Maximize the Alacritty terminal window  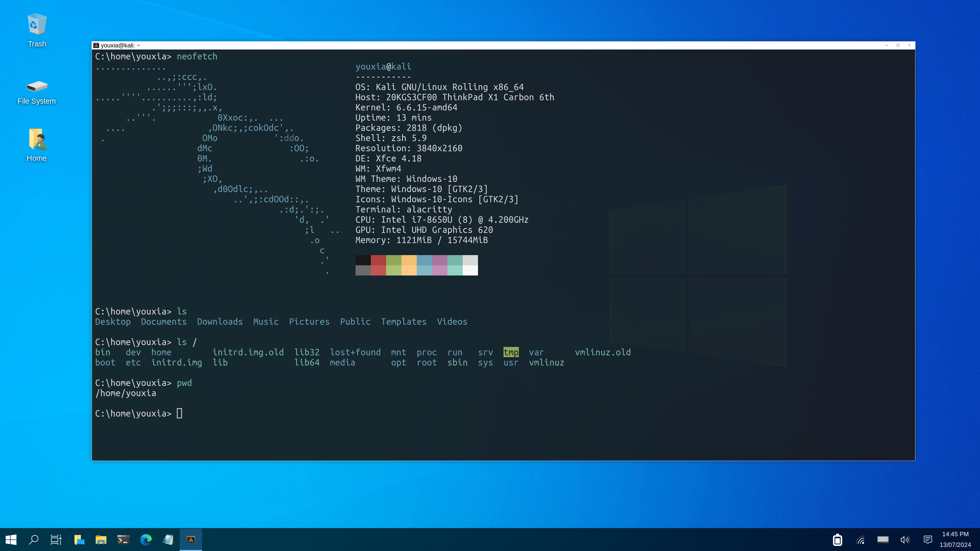click(x=898, y=45)
